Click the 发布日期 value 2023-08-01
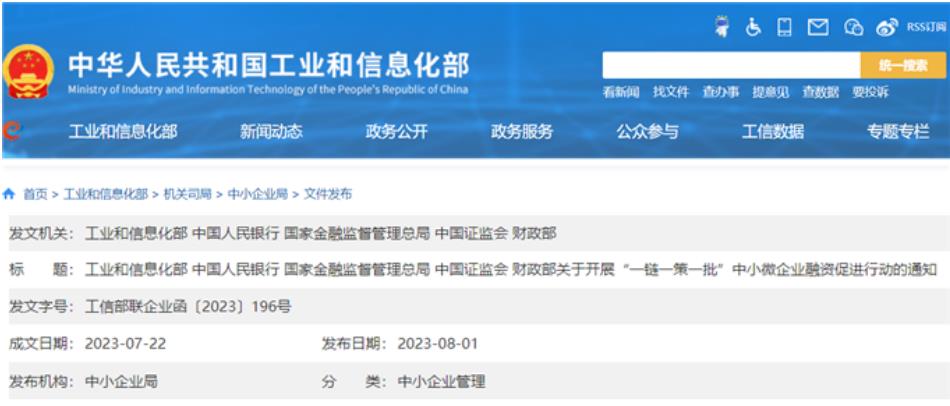Image resolution: width=950 pixels, height=406 pixels. [x=437, y=344]
